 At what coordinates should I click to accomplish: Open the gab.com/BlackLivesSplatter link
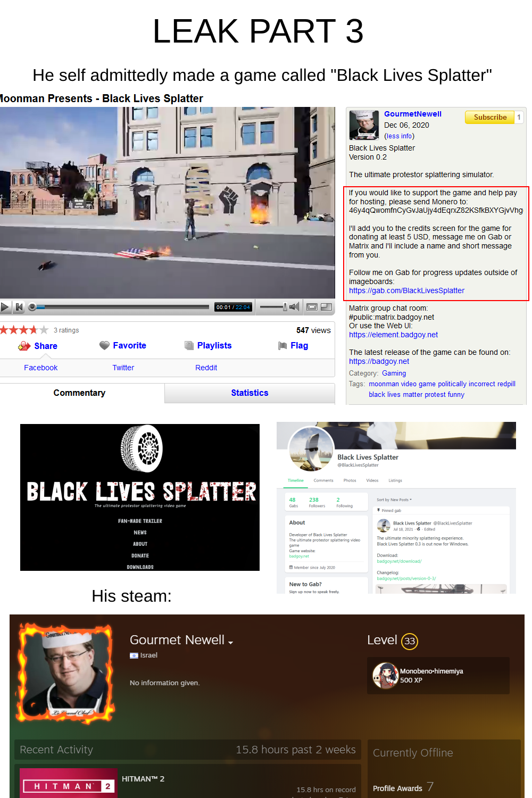(406, 290)
